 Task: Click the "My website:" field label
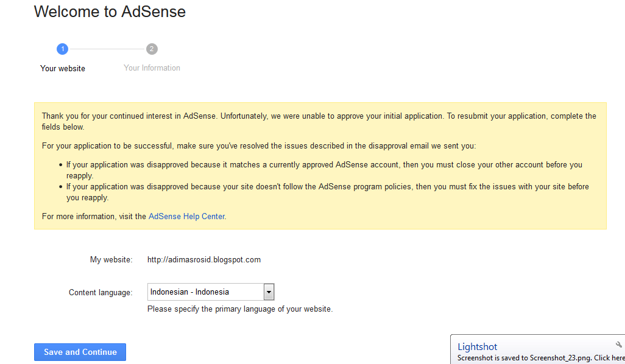(x=111, y=260)
